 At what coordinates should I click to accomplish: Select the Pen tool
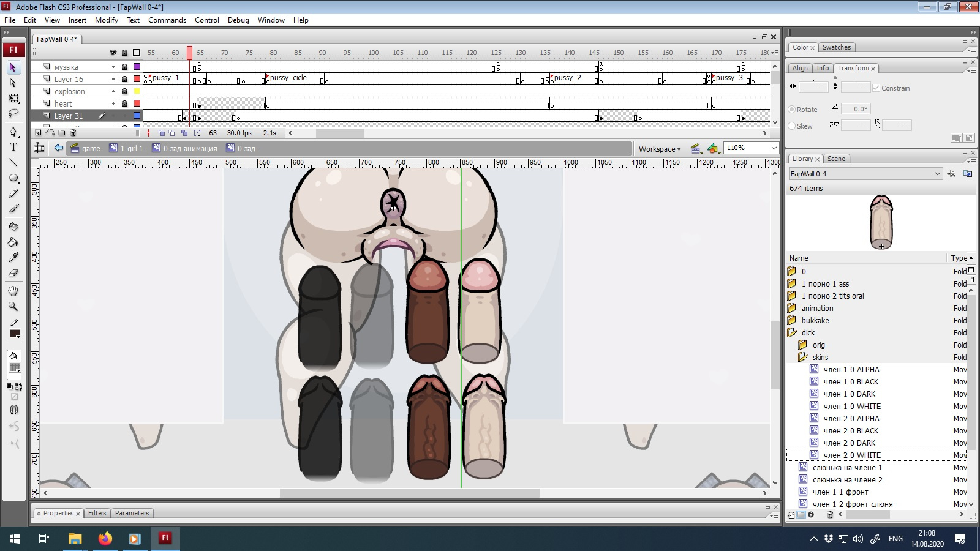(x=13, y=131)
